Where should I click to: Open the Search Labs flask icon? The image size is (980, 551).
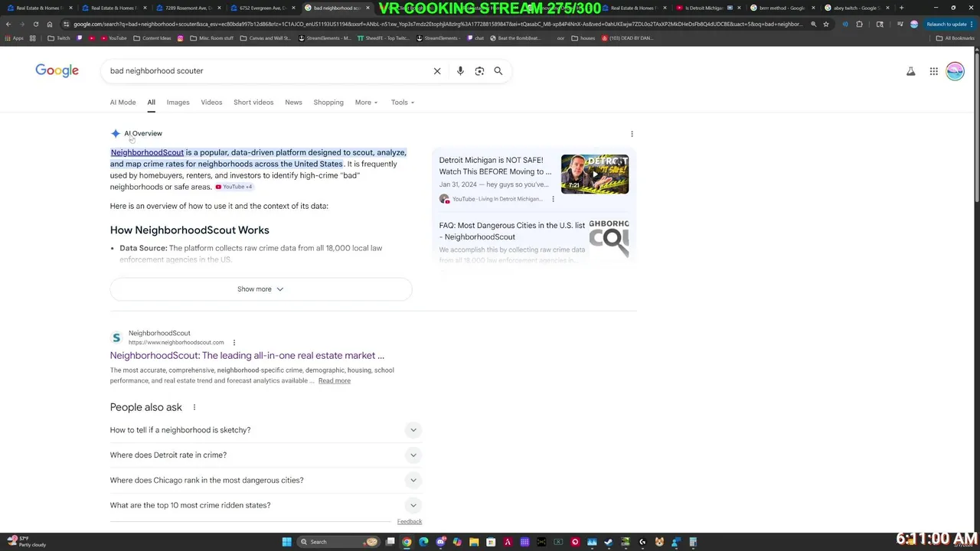pos(911,71)
